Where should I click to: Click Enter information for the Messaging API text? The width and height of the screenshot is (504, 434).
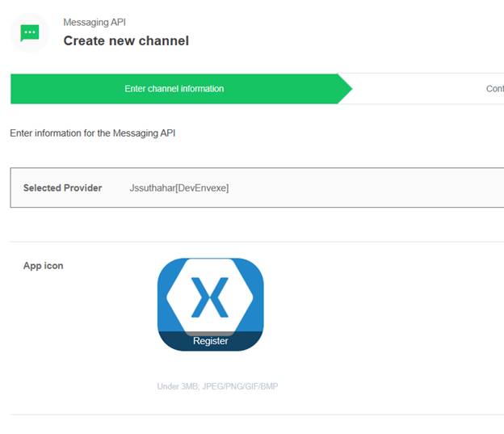coord(93,133)
